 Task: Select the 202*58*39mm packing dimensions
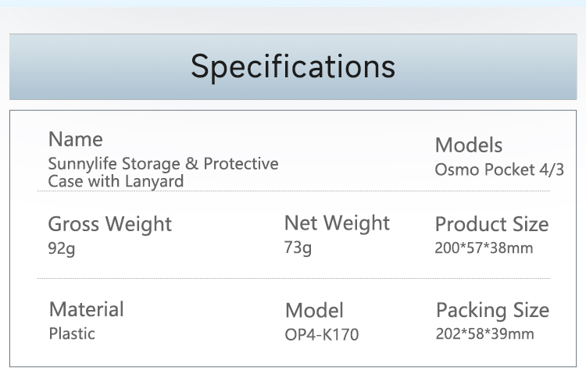point(484,334)
